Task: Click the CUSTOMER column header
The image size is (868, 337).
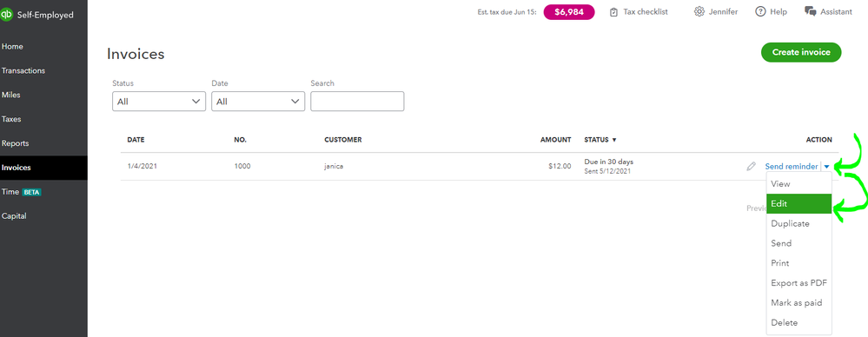Action: 342,140
